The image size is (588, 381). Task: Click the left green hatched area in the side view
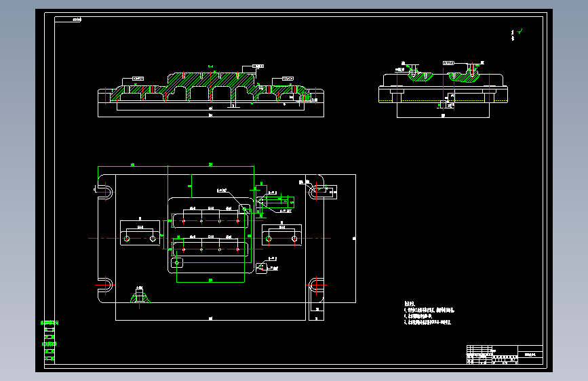click(420, 77)
